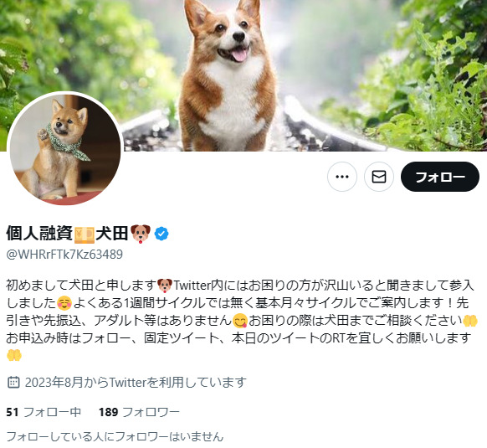
Task: Click the palms-up emoji on bio's last line
Action: click(14, 355)
